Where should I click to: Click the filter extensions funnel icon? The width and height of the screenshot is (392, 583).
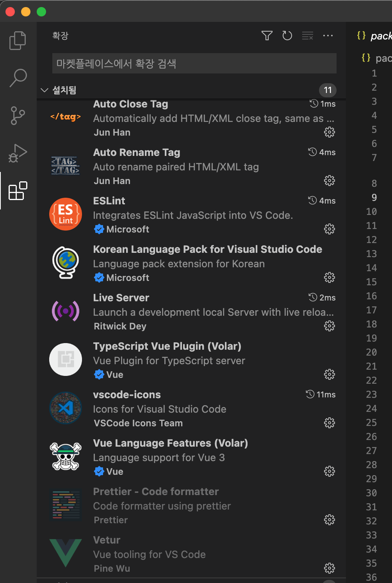tap(267, 36)
